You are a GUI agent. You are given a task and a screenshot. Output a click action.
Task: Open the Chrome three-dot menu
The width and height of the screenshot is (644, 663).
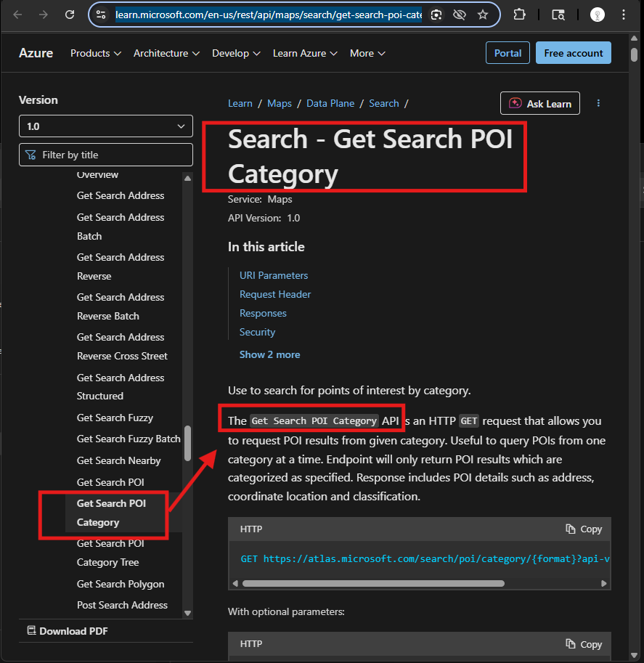click(624, 15)
